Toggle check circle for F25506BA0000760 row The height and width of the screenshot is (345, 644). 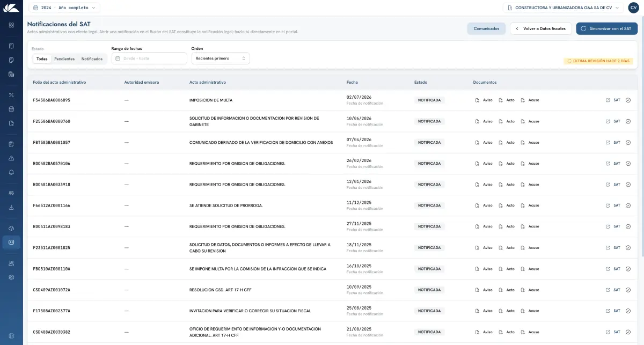[x=628, y=121]
